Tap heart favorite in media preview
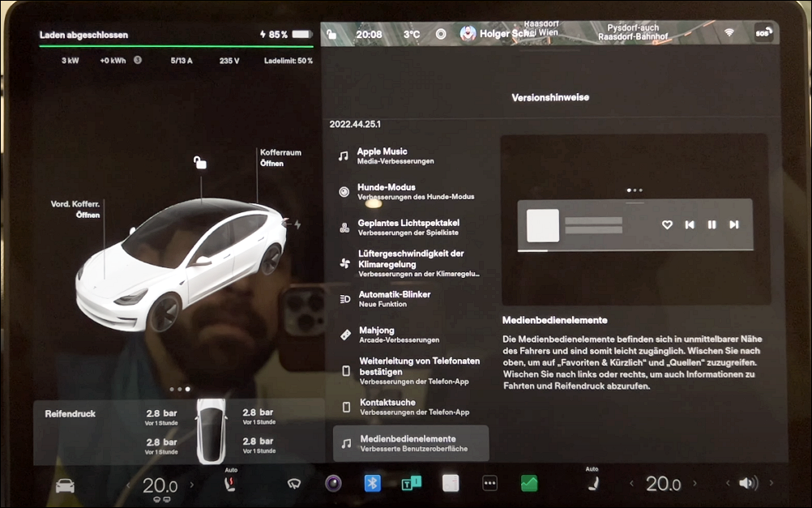The image size is (812, 508). tap(667, 224)
